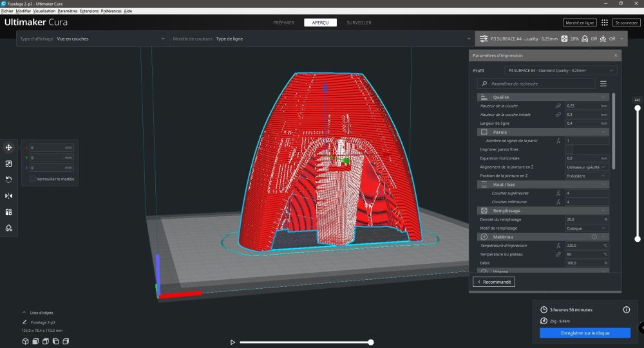Screen dimensions: 644x348
Task: Switch to the SURVEILLER stage
Action: (359, 23)
